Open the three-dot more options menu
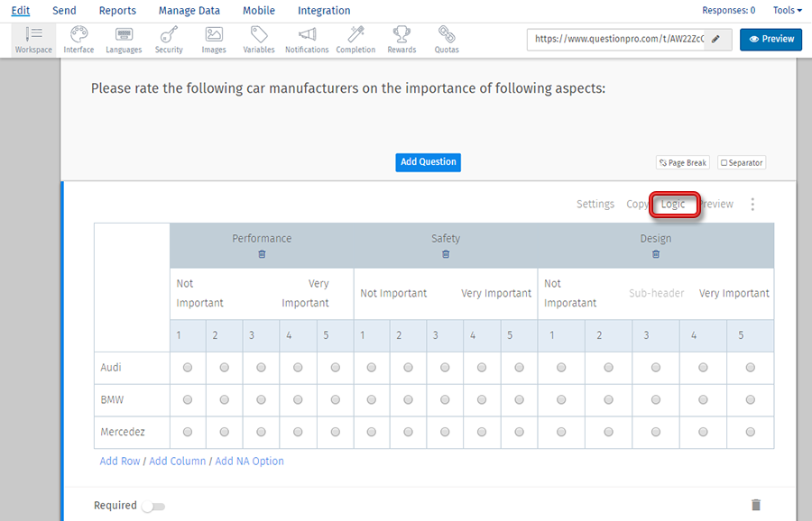 click(x=752, y=205)
